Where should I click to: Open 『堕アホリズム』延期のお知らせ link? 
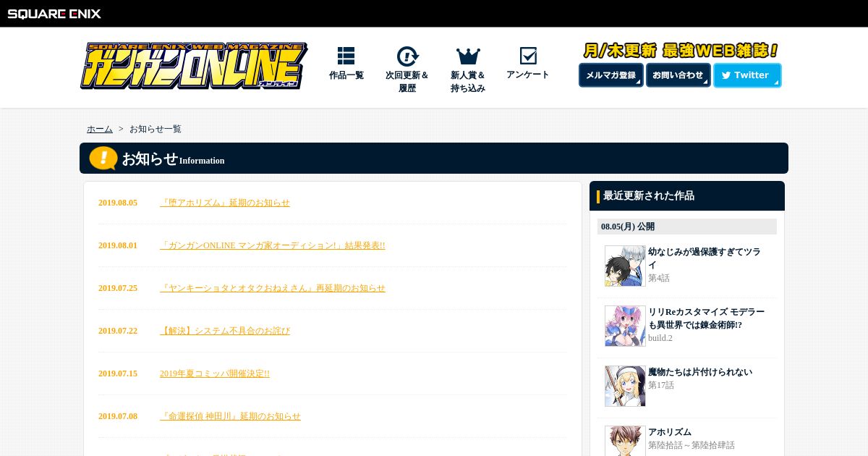(x=225, y=203)
